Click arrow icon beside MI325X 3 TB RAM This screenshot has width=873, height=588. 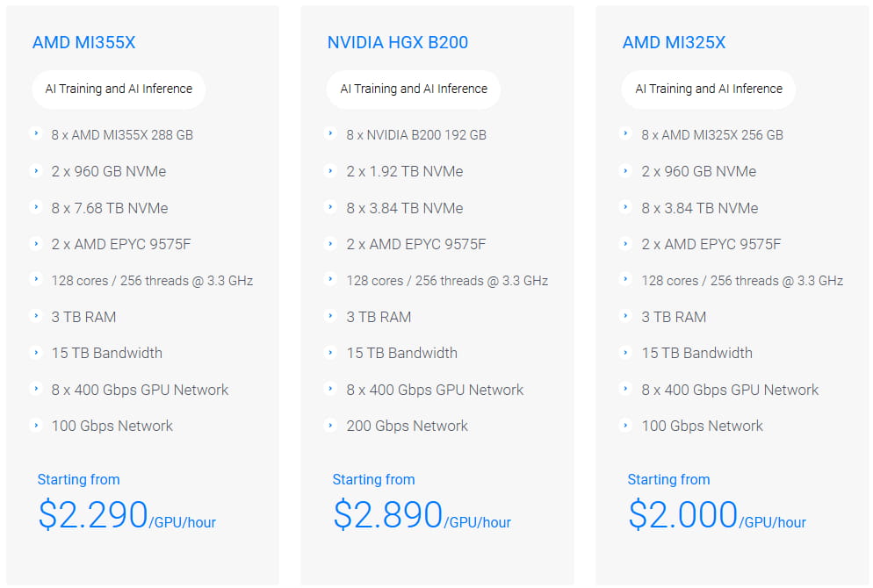click(x=627, y=317)
